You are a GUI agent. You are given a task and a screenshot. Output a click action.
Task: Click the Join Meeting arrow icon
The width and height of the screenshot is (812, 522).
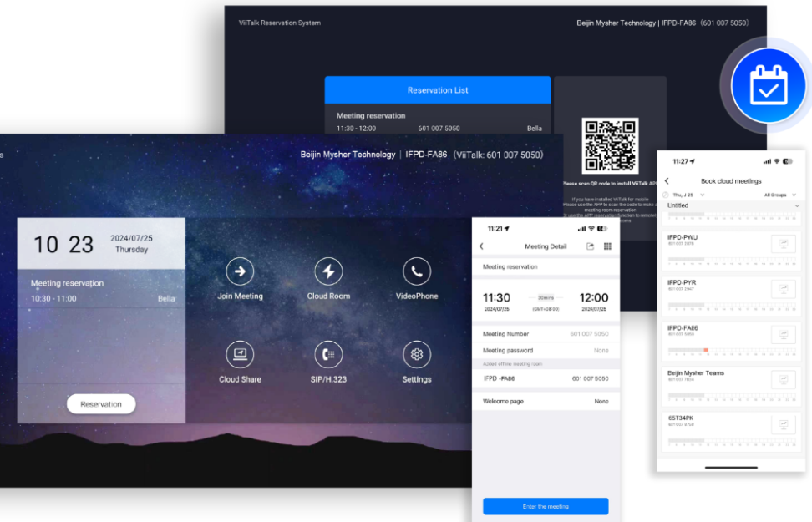pyautogui.click(x=240, y=271)
